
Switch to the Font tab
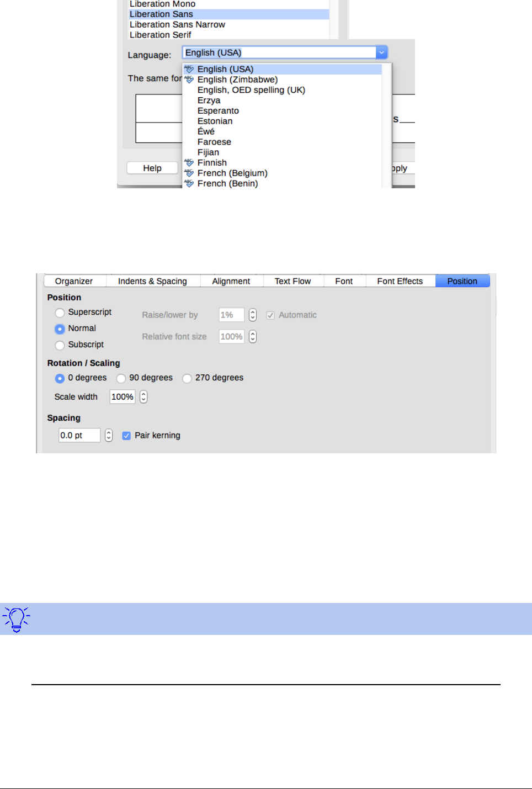click(344, 281)
